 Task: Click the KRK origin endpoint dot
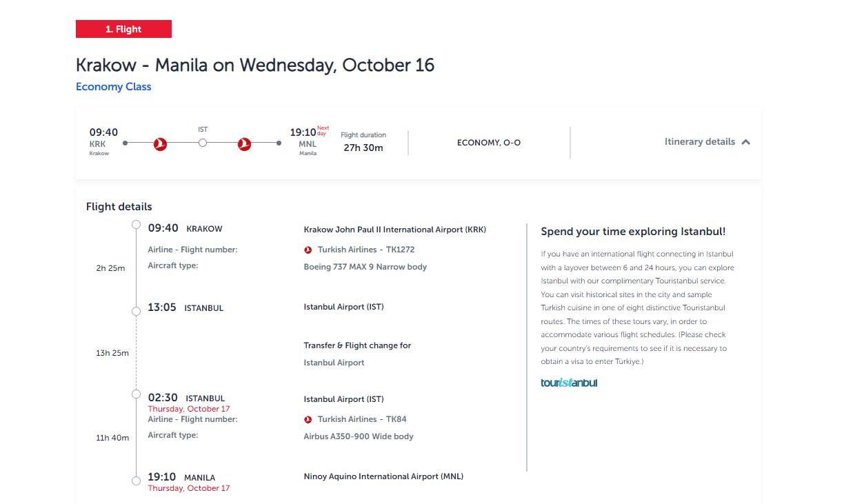pyautogui.click(x=125, y=143)
